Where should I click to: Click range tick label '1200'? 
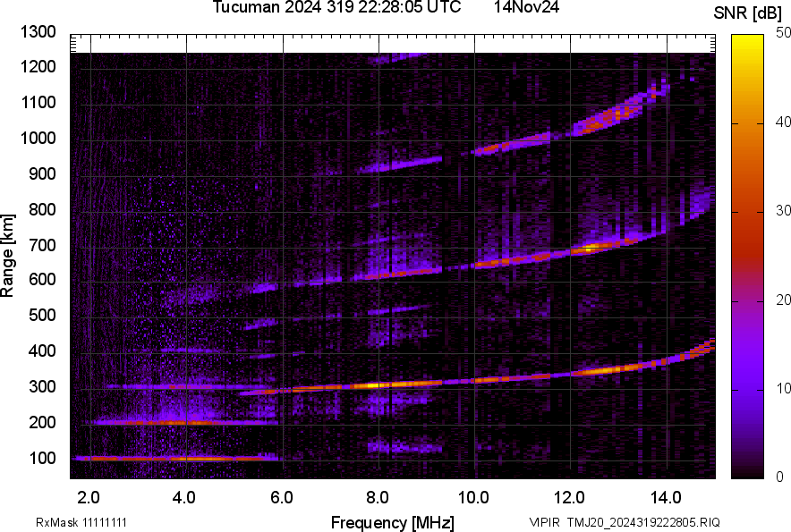click(x=38, y=66)
